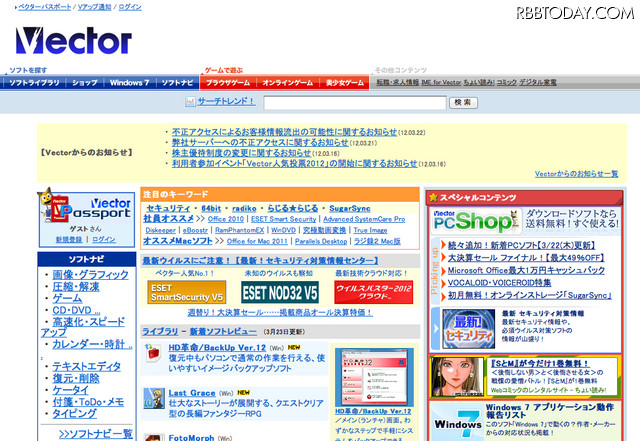Open the 新着ソフトレビュー link
Screen dimensions: 640x441
tap(223, 332)
